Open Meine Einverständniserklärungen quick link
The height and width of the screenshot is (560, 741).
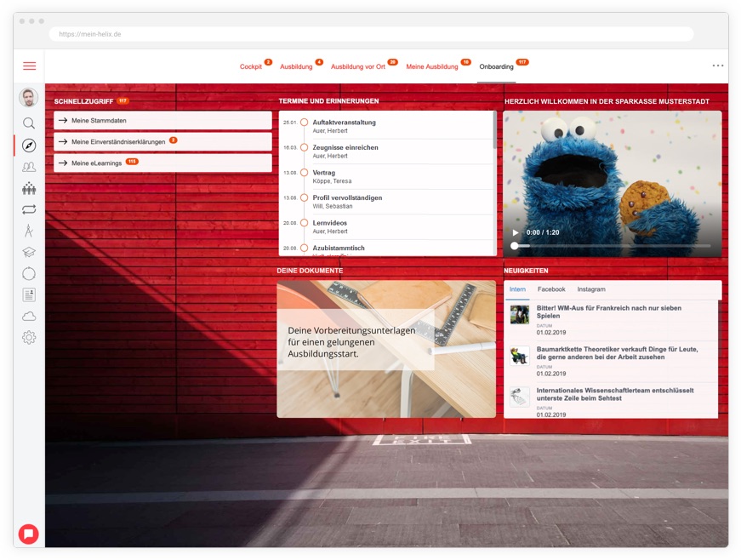tap(162, 142)
